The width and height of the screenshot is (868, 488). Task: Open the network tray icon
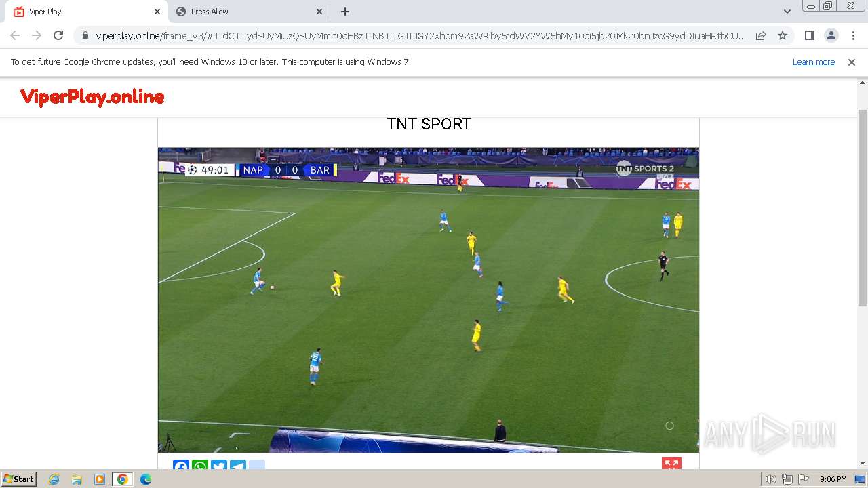pos(787,479)
